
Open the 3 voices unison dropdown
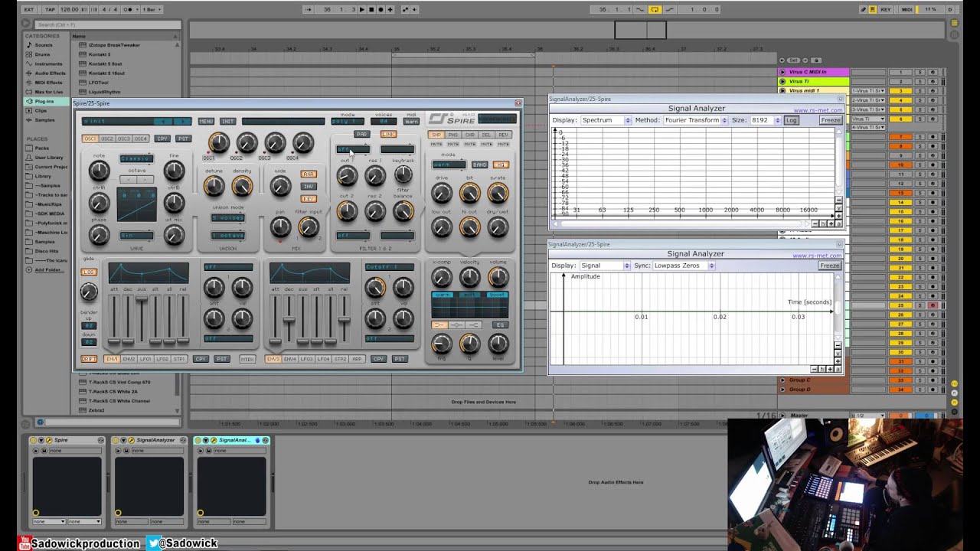228,217
